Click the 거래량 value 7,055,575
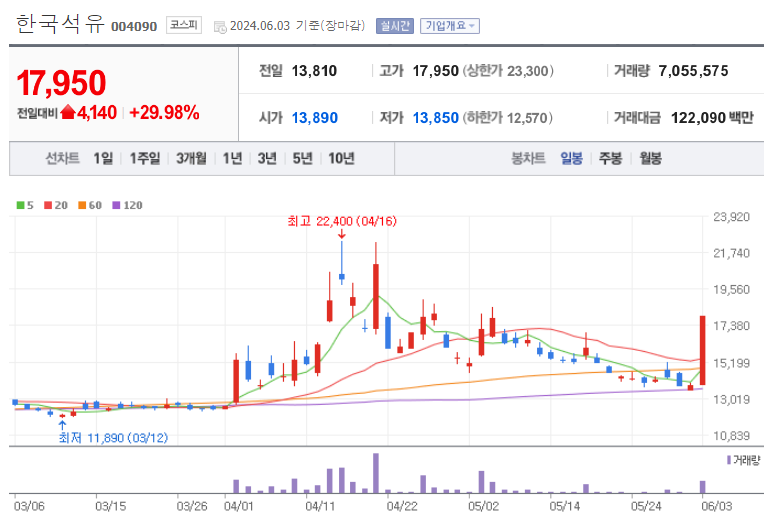Screen dimensions: 764x528 tap(693, 71)
